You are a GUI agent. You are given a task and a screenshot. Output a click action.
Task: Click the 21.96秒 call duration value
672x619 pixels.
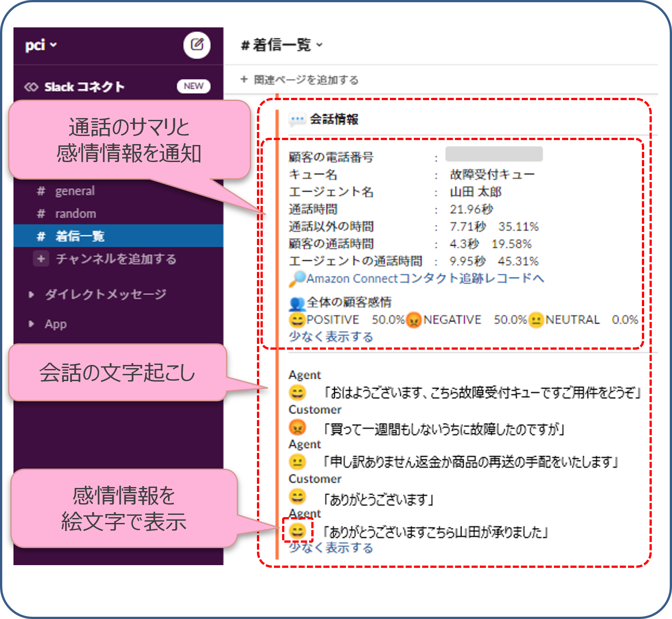click(472, 209)
